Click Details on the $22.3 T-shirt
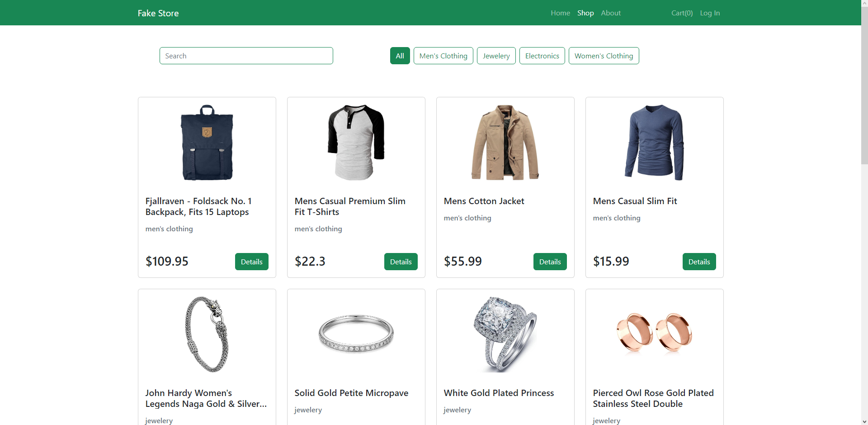The height and width of the screenshot is (425, 868). (401, 262)
